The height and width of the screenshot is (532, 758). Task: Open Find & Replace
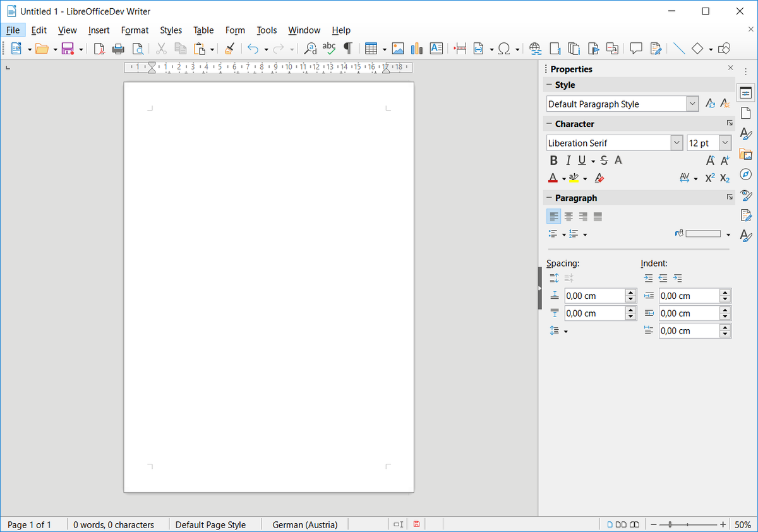point(310,49)
